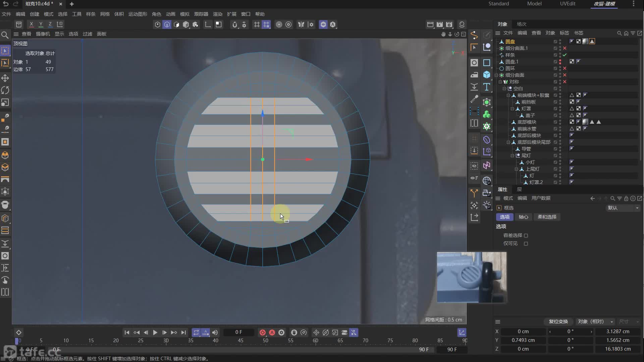Toggle timeline sound speaker icon

tap(215, 333)
